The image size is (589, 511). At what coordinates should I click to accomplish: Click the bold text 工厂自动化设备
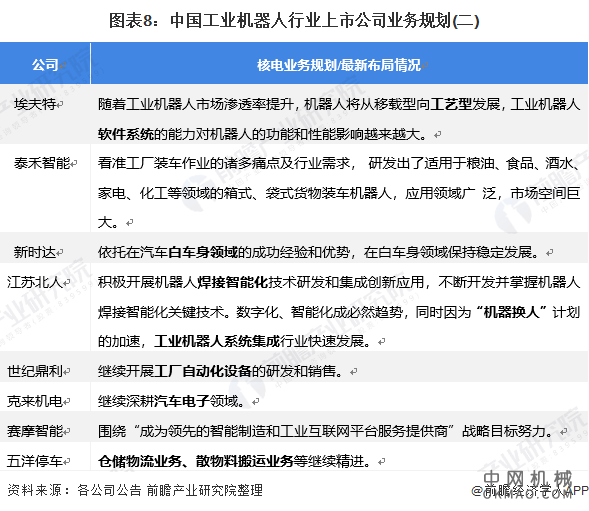203,371
